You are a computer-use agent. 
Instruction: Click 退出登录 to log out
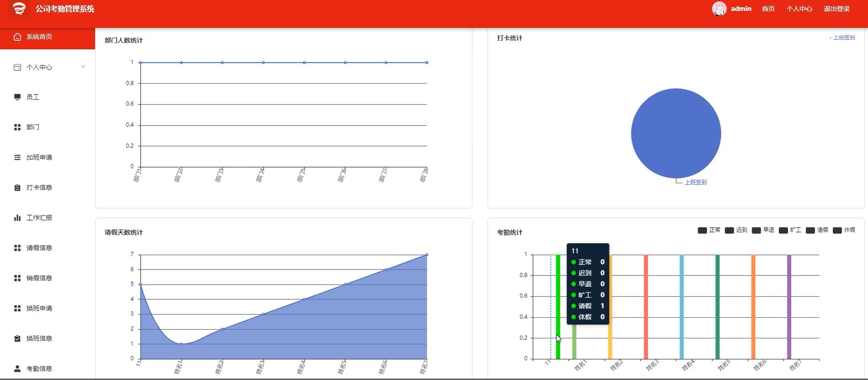[x=836, y=9]
